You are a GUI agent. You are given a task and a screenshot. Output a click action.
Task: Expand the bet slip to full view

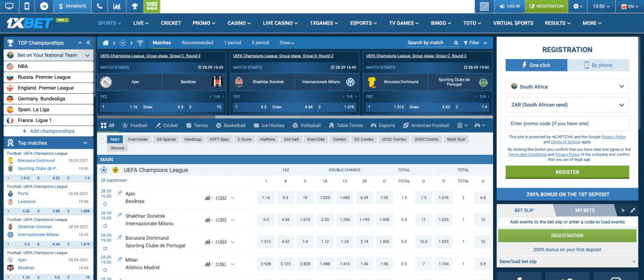pyautogui.click(x=633, y=211)
